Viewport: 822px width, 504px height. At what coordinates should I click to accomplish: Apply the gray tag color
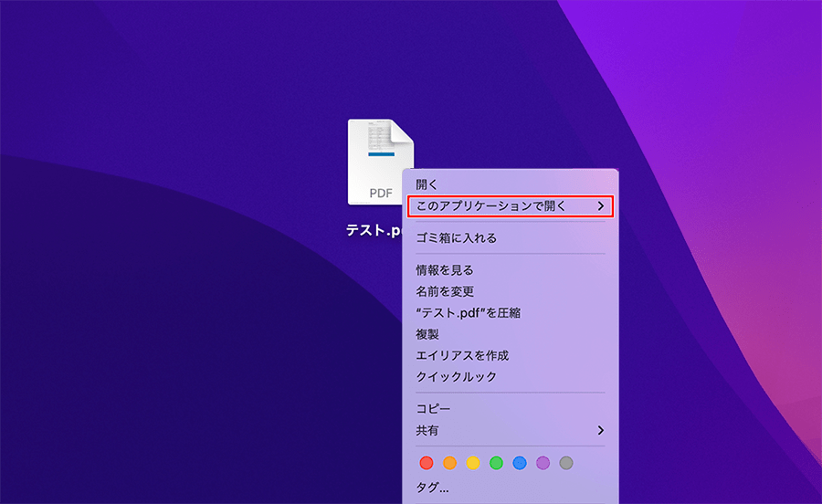click(566, 463)
